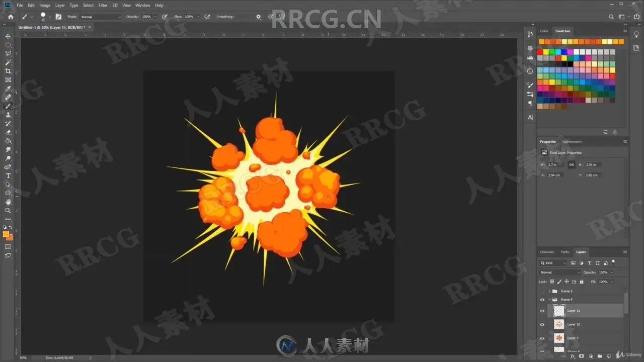This screenshot has height=362, width=644.
Task: Select the Paint Bucket tool
Action: 8,141
